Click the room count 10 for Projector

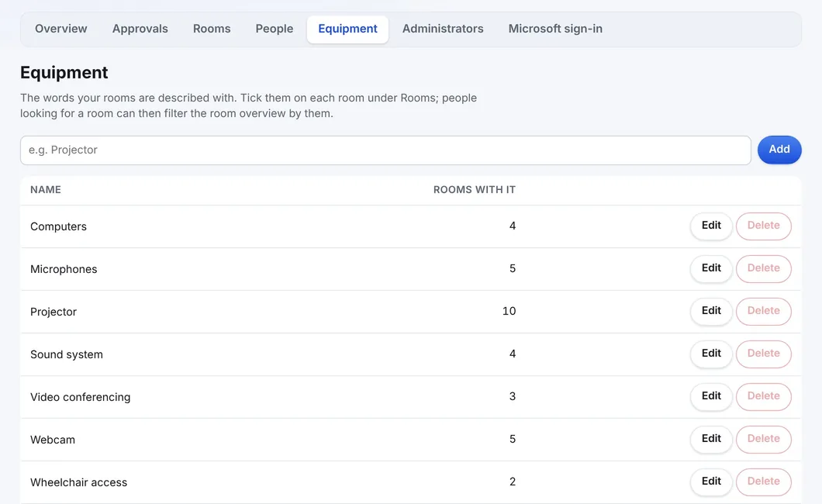click(x=509, y=311)
